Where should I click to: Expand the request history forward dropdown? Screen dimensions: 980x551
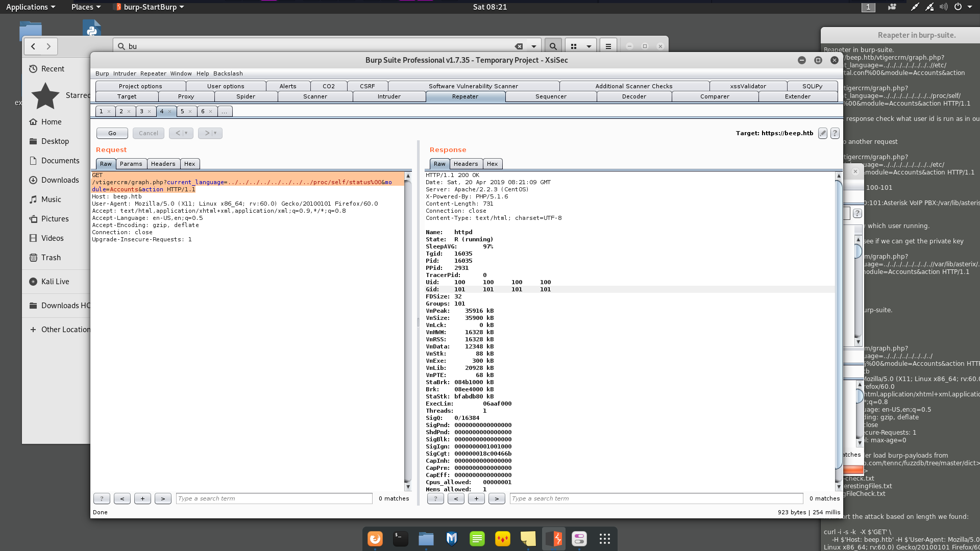click(215, 133)
